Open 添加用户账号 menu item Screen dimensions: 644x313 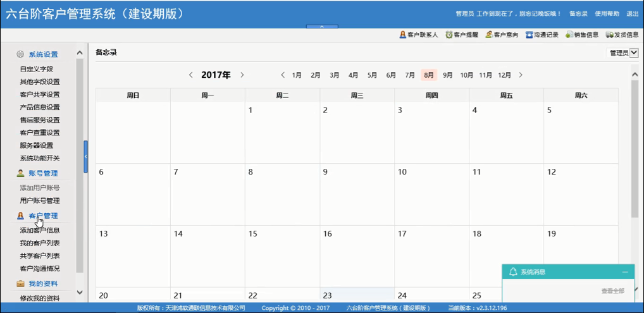coord(40,188)
